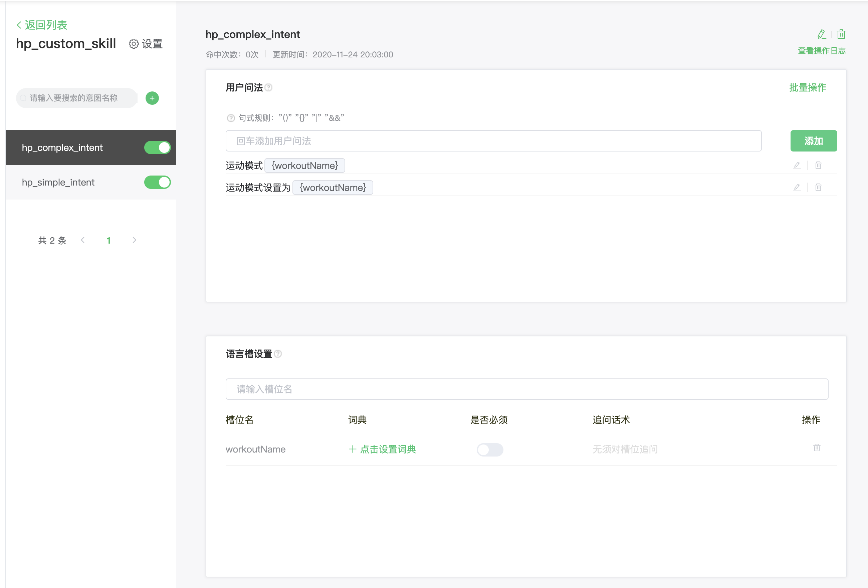
Task: Click help icon next to 语言槽设置
Action: [x=278, y=354]
